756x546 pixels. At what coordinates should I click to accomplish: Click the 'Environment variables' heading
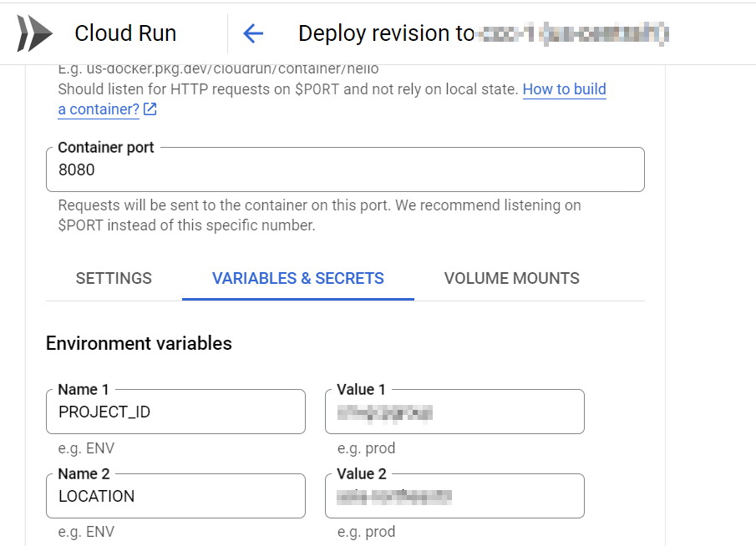[x=139, y=344]
